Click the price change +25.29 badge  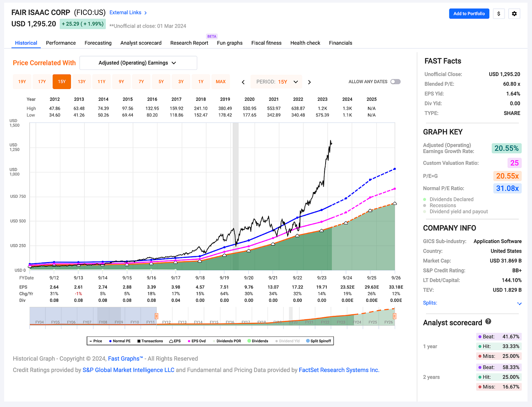click(x=83, y=24)
